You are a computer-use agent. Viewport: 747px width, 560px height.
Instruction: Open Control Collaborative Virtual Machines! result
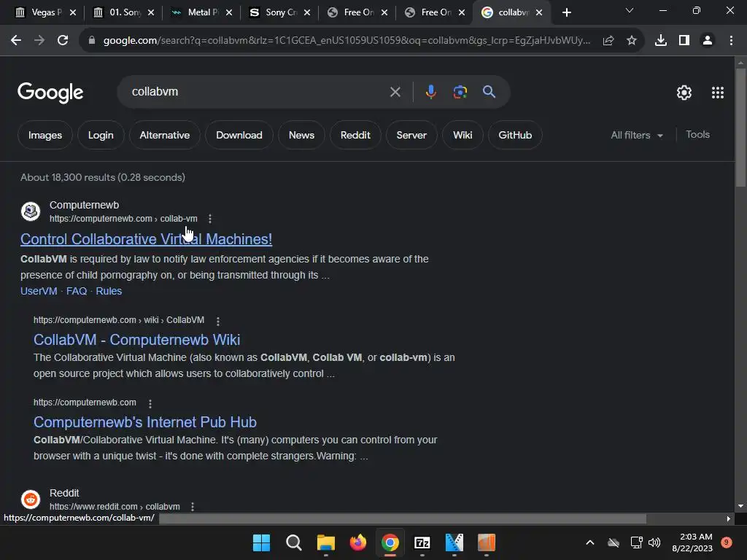click(146, 239)
